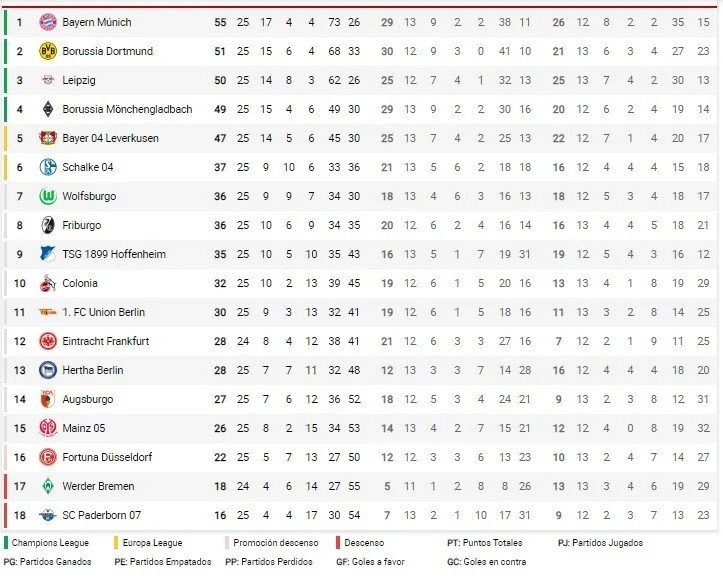Click the Borussia Dortmund club crest

point(48,51)
